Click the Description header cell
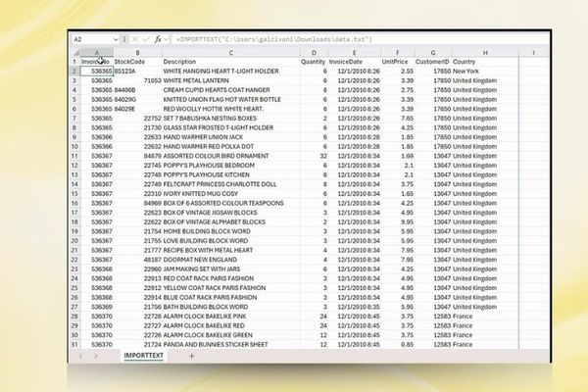The image size is (588, 392). click(x=231, y=62)
